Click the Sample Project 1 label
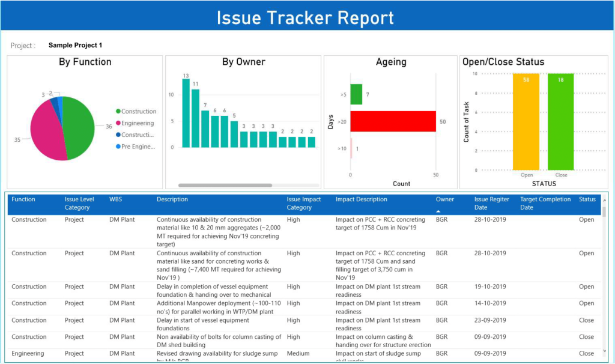 75,45
